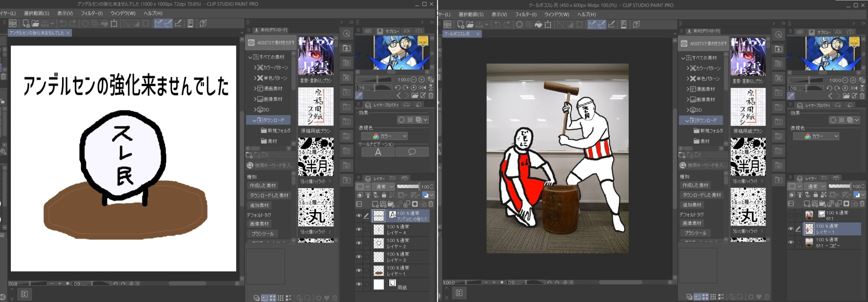This screenshot has width=868, height=302.
Task: Click the new raster layer icon in right window
Action: coord(806,204)
